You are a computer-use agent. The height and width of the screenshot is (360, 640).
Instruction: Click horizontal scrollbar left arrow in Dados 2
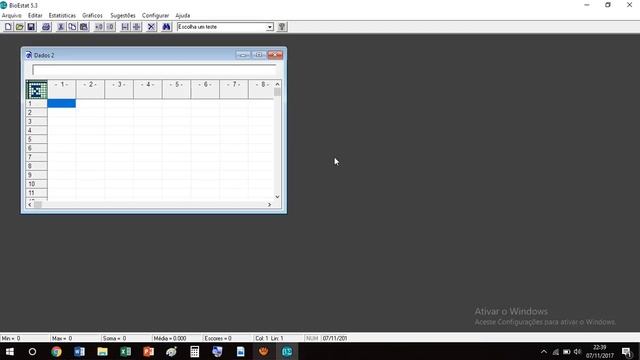[29, 204]
